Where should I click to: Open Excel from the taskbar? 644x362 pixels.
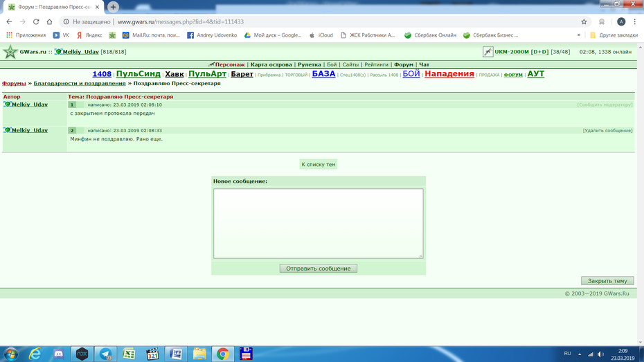pos(129,354)
